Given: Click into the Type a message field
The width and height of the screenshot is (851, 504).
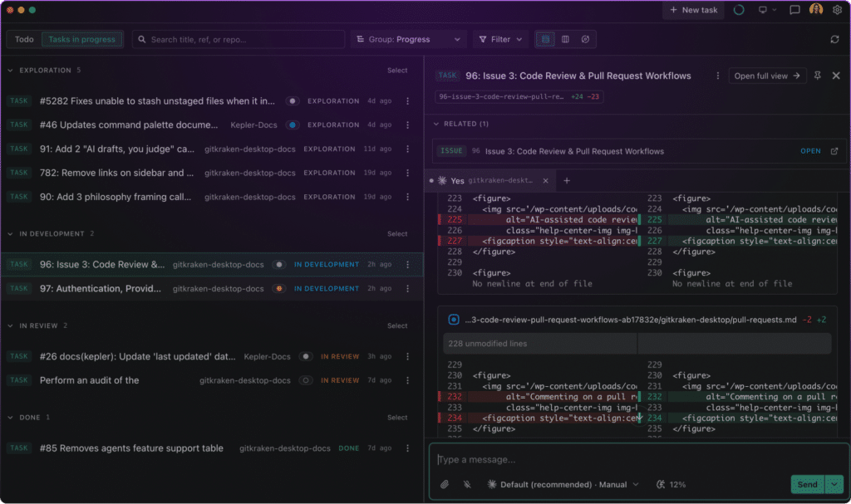Looking at the screenshot, I should pos(637,459).
